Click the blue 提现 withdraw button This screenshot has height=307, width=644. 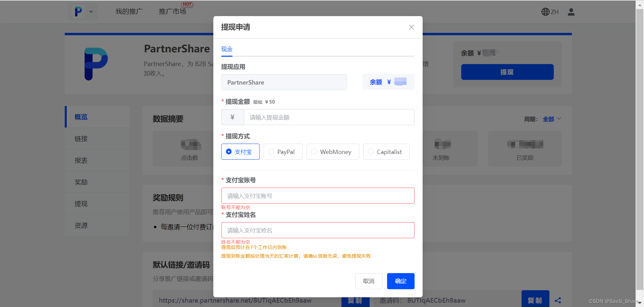click(x=507, y=72)
